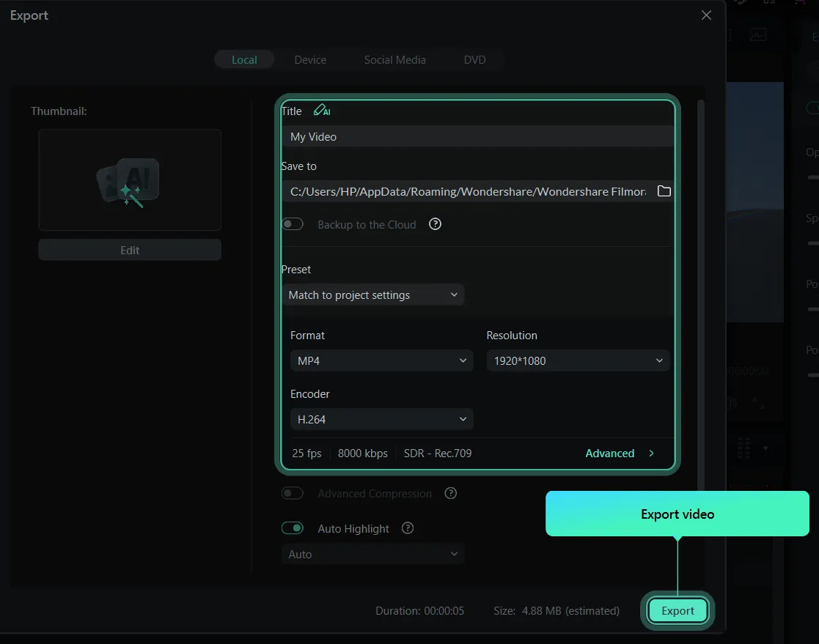The image size is (819, 644).
Task: Click the Auto Highlight help icon
Action: [x=408, y=528]
